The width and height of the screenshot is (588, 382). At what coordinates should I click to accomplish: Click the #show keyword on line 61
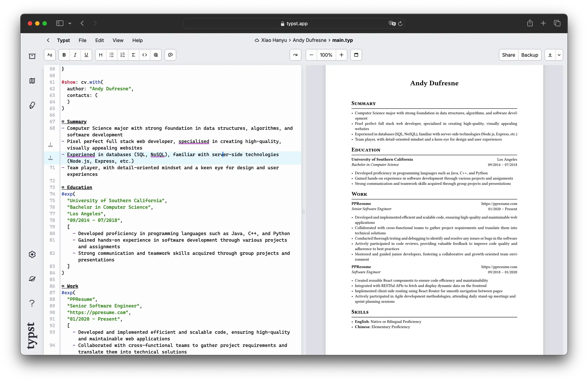(68, 82)
